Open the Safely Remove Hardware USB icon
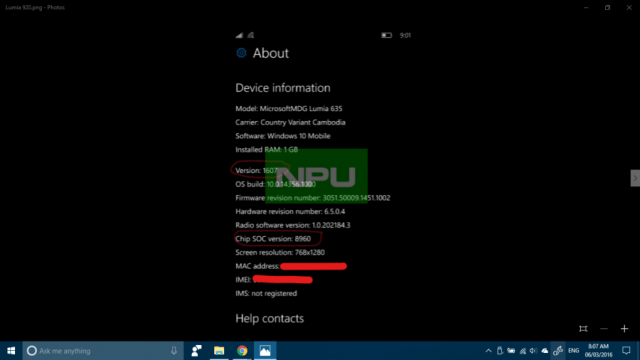Image resolution: width=640 pixels, height=360 pixels. pos(500,351)
